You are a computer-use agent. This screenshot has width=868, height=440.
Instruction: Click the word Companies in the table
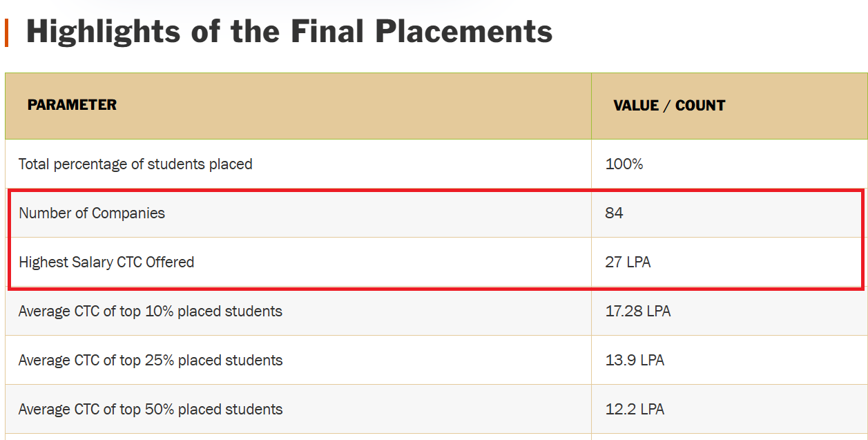pyautogui.click(x=128, y=213)
